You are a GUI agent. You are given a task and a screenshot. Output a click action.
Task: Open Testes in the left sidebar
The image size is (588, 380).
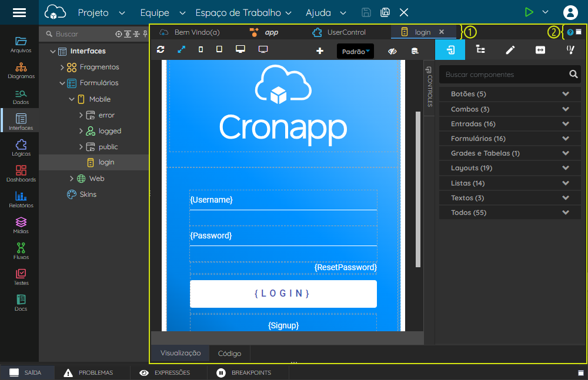pos(21,277)
